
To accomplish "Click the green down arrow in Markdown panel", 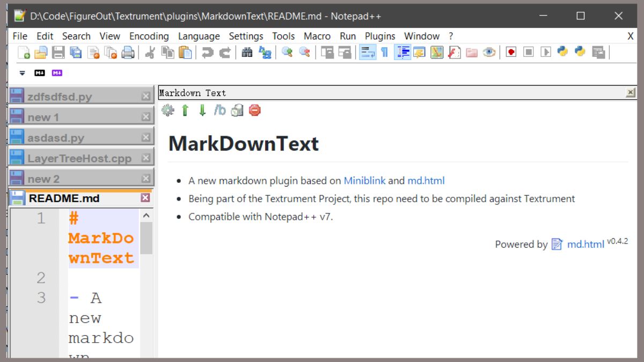I will pyautogui.click(x=202, y=110).
